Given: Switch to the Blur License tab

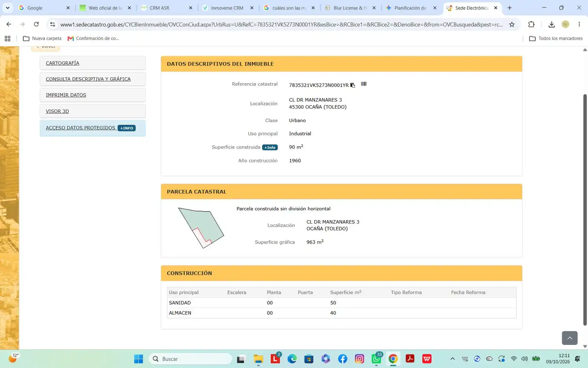Looking at the screenshot, I should click(350, 8).
